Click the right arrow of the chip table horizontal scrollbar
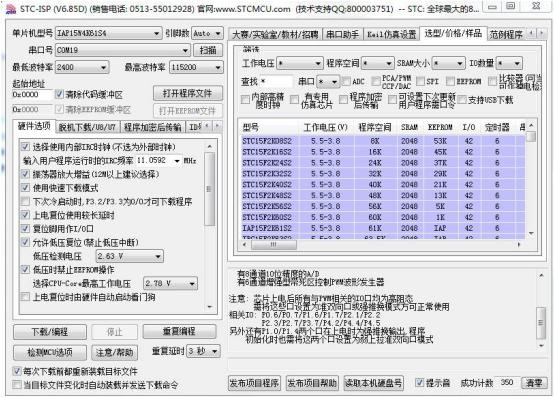 click(519, 244)
